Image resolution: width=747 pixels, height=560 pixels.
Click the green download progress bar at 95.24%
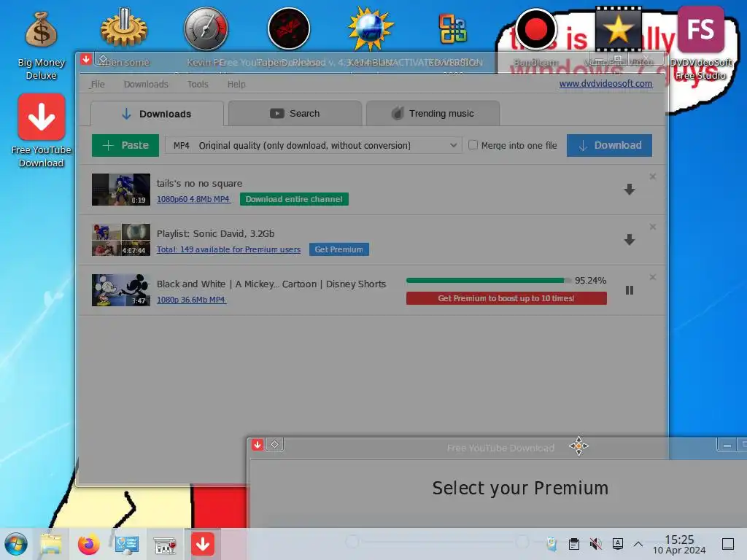[x=489, y=281]
